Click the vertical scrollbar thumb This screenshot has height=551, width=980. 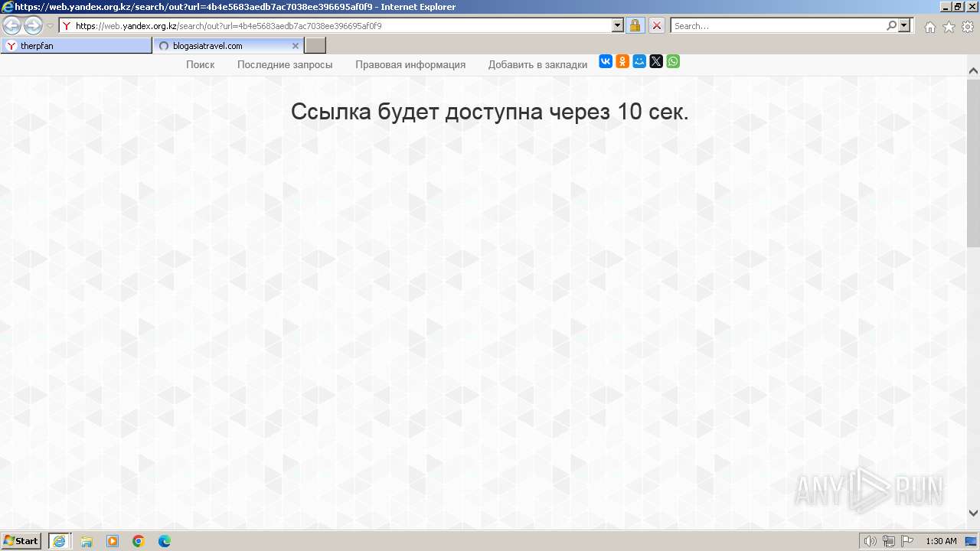(x=973, y=162)
